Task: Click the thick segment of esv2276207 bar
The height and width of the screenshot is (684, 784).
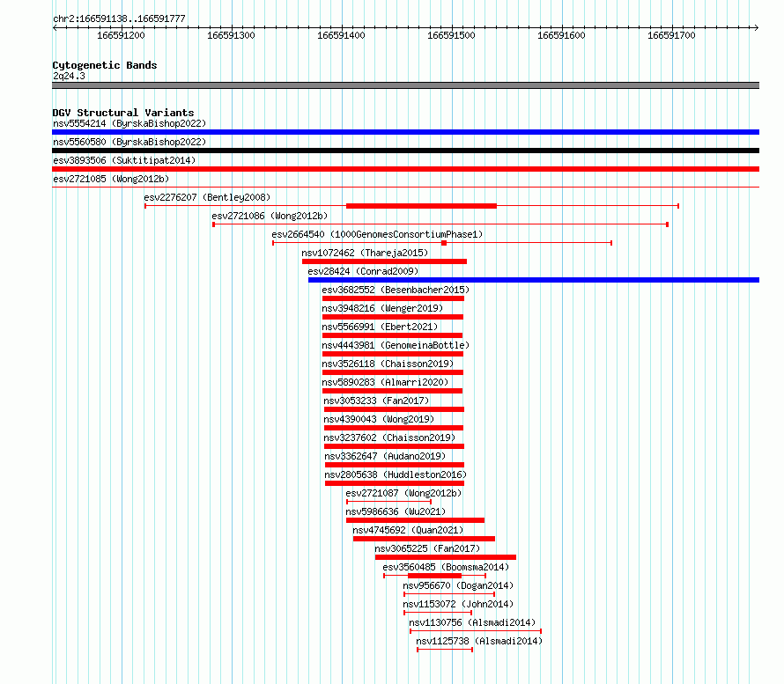Action: pyautogui.click(x=421, y=206)
